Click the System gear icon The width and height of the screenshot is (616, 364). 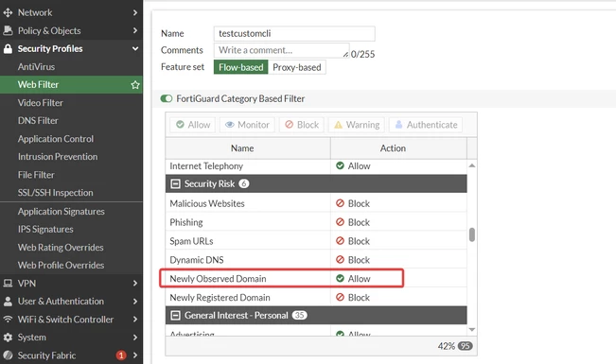point(8,338)
